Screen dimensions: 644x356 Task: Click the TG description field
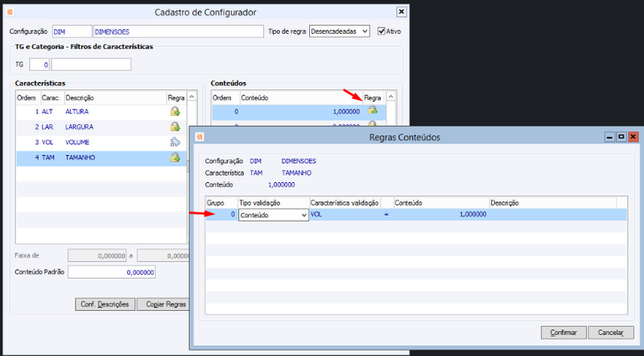91,64
